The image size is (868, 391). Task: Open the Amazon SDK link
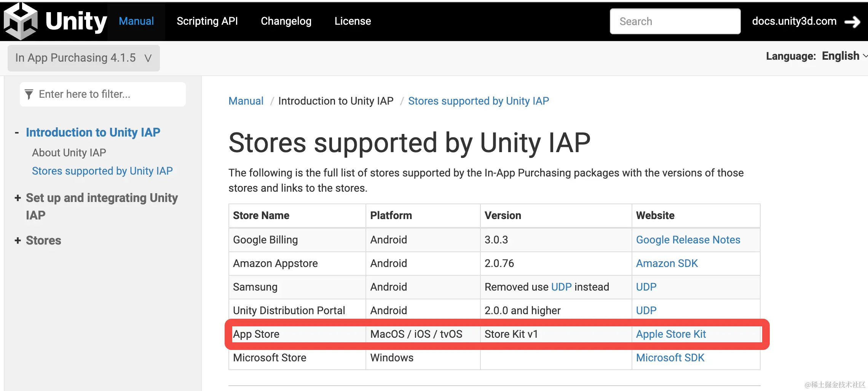[x=667, y=263]
